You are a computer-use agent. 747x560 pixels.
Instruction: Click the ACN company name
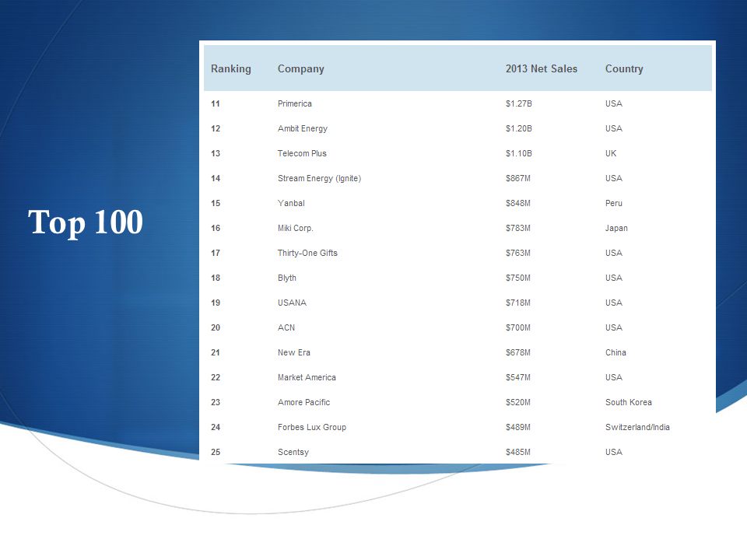click(x=286, y=327)
